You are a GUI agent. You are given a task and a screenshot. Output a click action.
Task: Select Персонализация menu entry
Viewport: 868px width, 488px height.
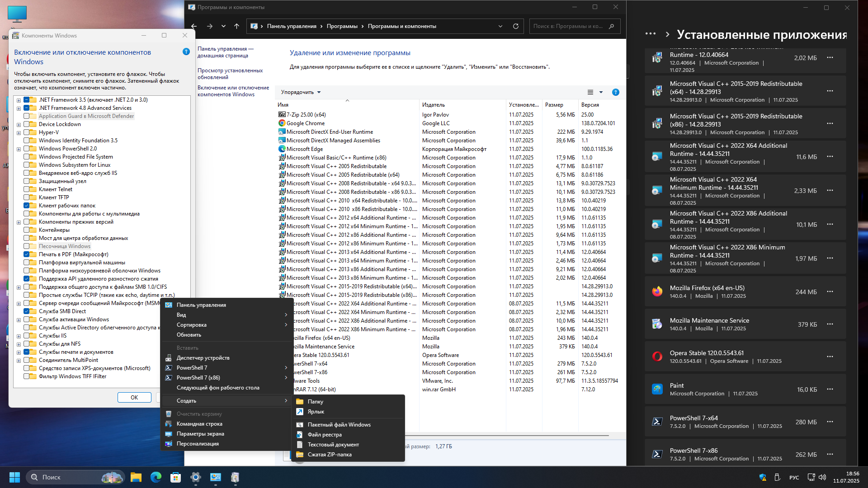point(226,444)
